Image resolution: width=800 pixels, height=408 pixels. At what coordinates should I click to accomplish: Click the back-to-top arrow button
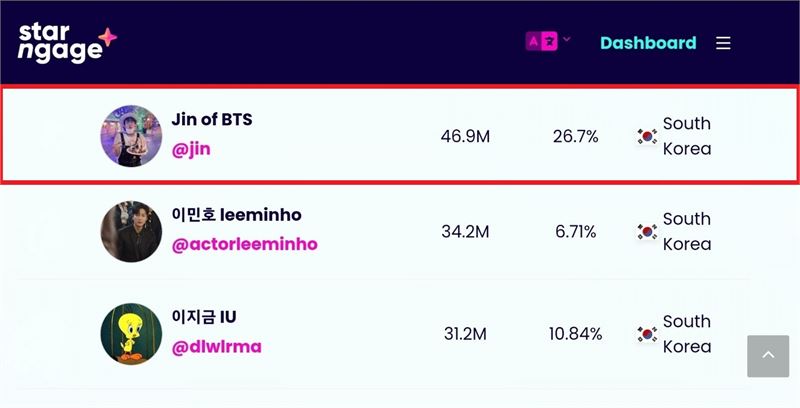(768, 356)
